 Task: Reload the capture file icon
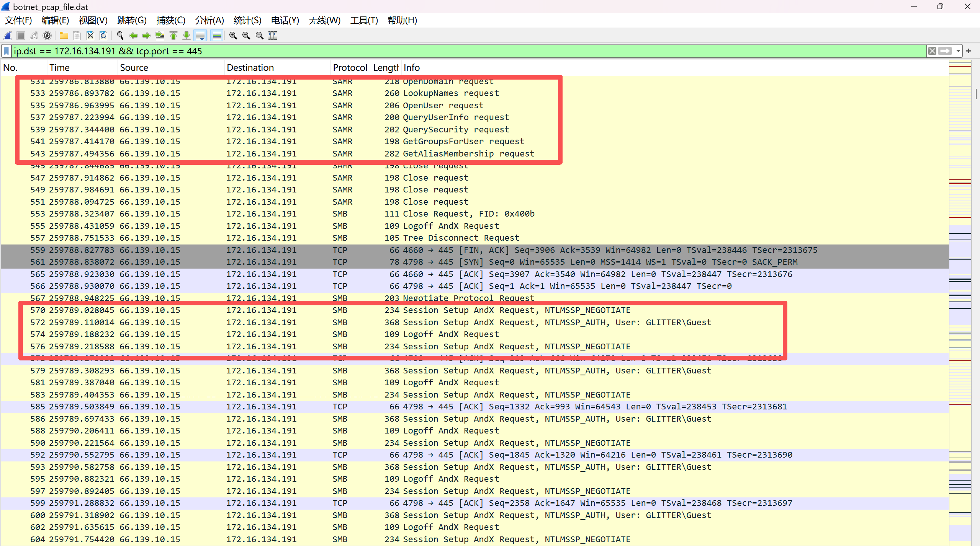103,36
